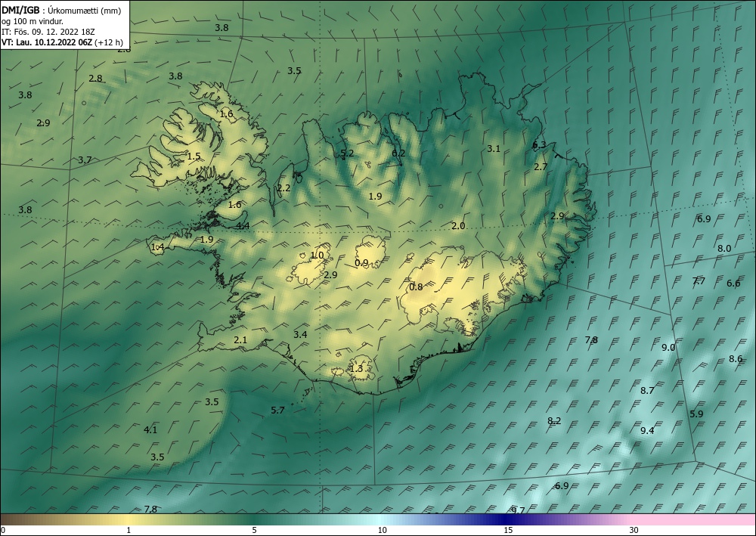Viewport: 756px width, 536px height.
Task: Click the map value 7.7
Action: click(699, 281)
